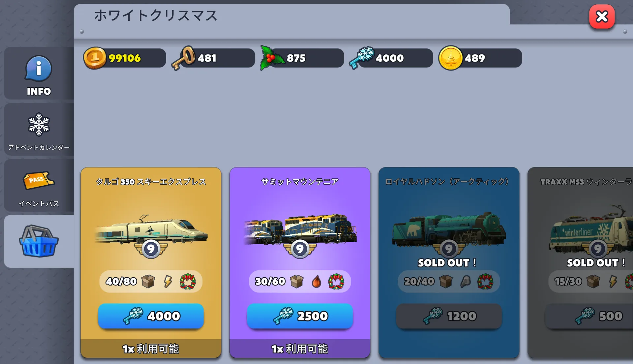633x364 pixels.
Task: Click the snowflake key icon showing 4000
Action: [x=362, y=58]
